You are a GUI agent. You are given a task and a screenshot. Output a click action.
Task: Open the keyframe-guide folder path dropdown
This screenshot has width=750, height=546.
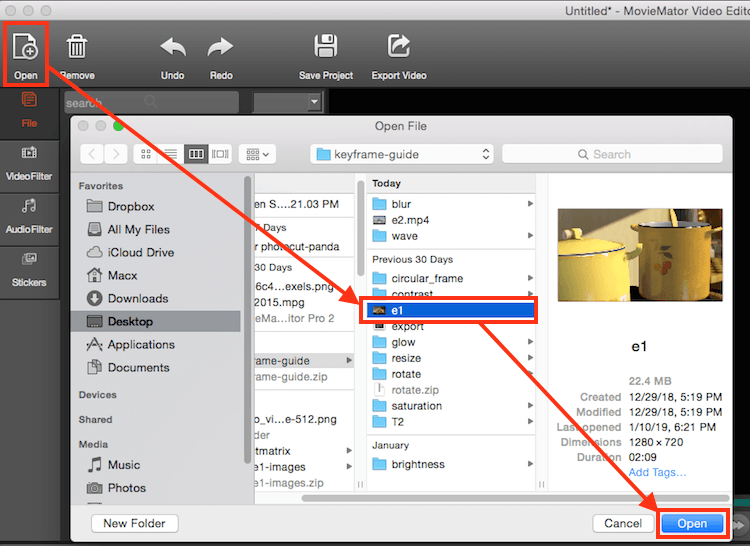(x=402, y=154)
